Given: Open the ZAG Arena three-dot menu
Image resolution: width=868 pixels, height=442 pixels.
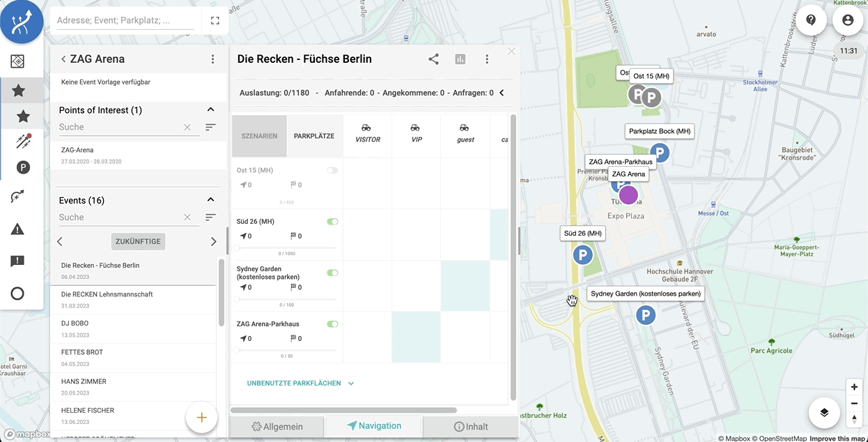Looking at the screenshot, I should [x=213, y=59].
